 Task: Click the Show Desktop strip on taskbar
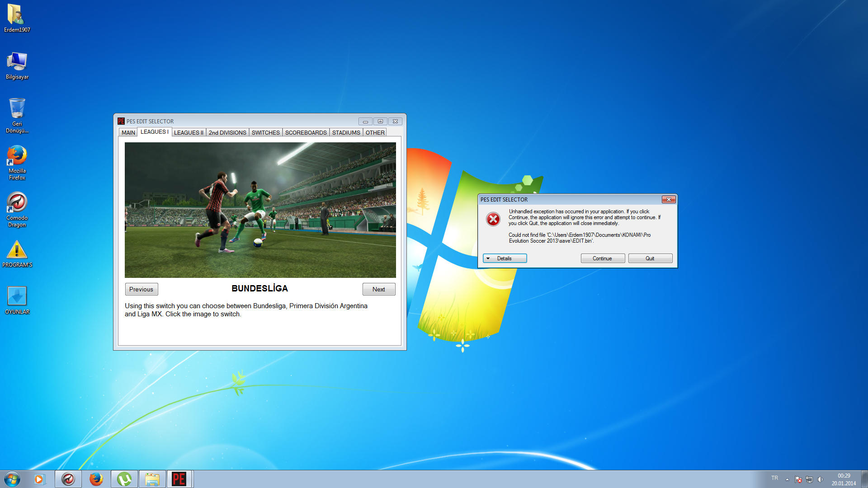(864, 479)
